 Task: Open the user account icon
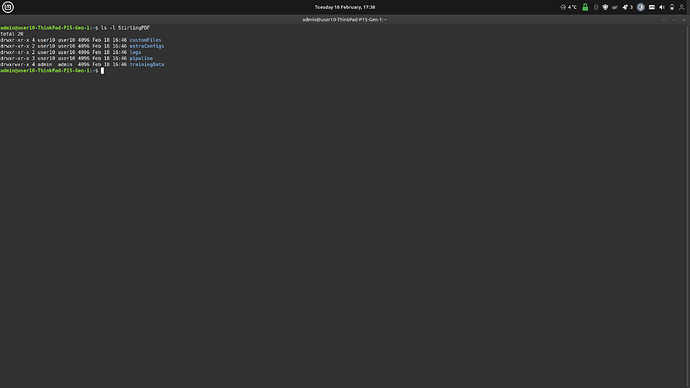click(682, 7)
